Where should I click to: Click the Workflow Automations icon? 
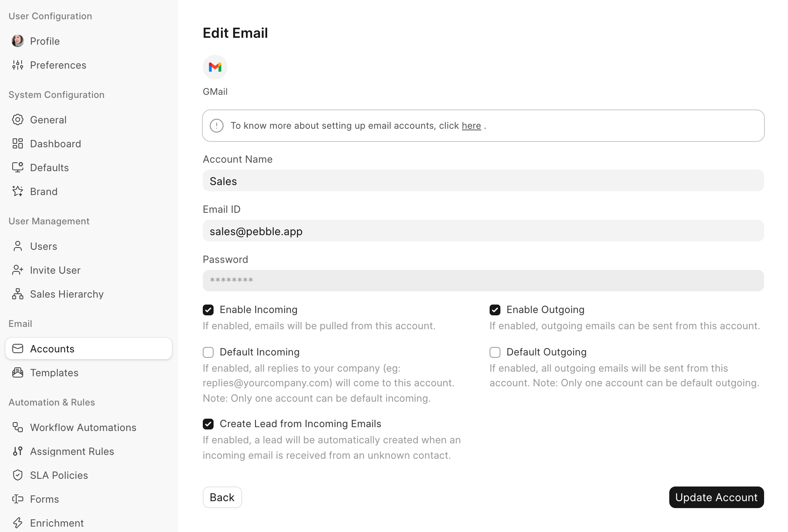18,427
